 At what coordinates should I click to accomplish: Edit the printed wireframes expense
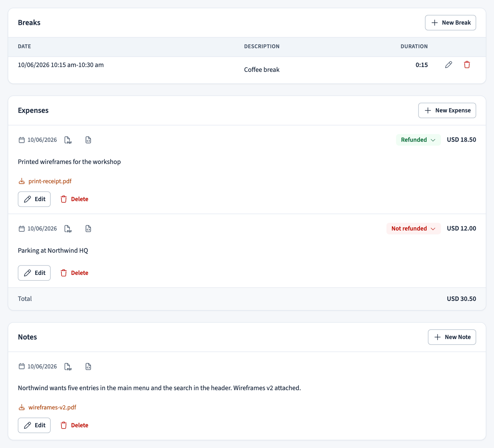point(34,199)
